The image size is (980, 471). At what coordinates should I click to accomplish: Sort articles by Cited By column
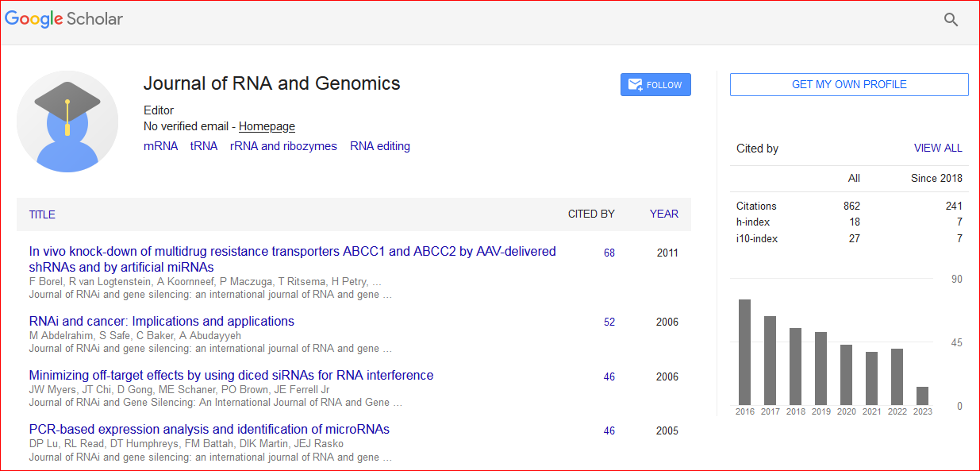pos(591,214)
